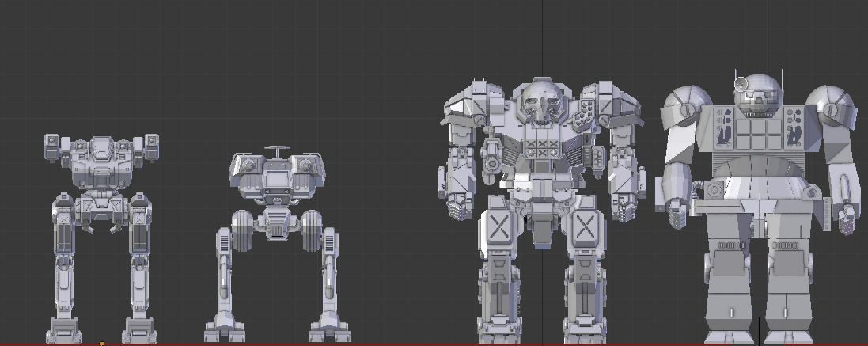Click the small orange object origin dot
The image size is (868, 346).
(100, 344)
